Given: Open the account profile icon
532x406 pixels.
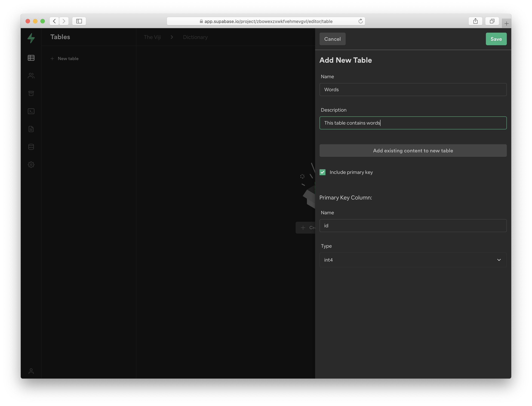Looking at the screenshot, I should point(31,371).
